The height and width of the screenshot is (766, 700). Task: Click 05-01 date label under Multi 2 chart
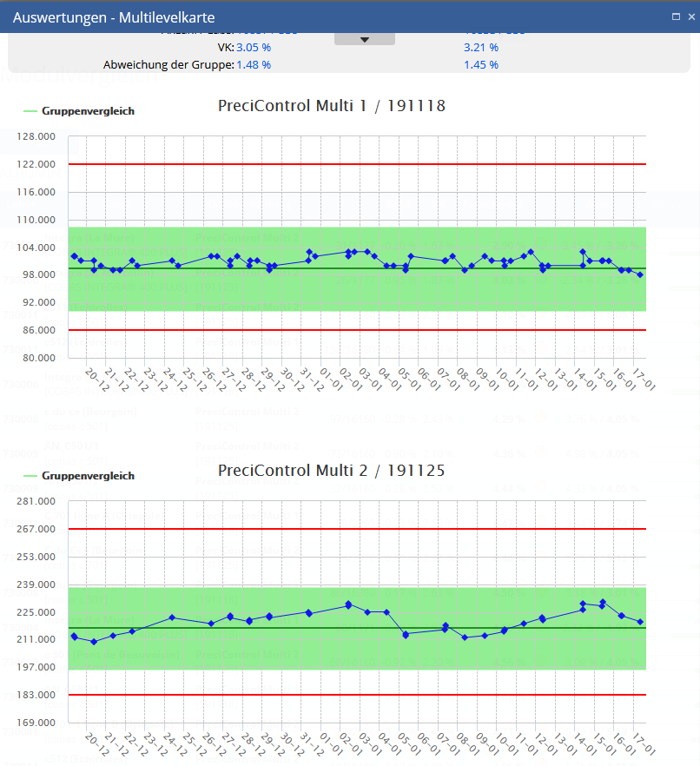point(409,744)
